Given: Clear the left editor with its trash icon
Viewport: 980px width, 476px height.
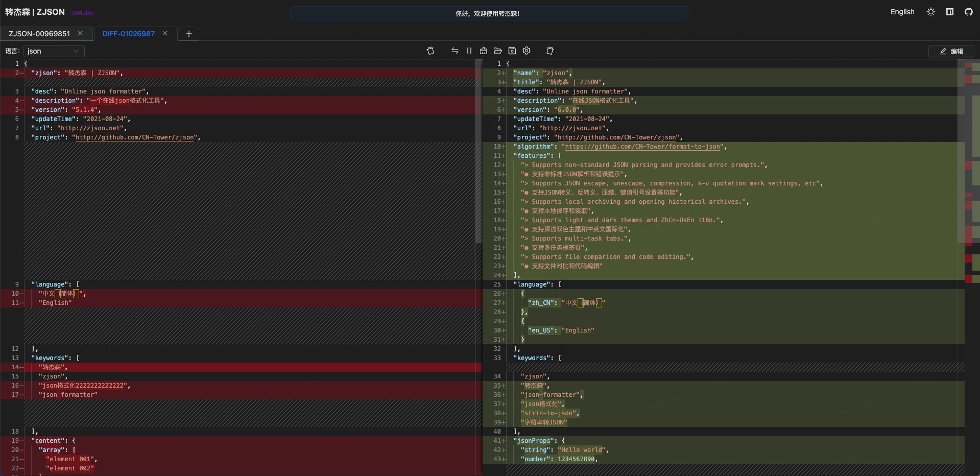Looking at the screenshot, I should pyautogui.click(x=431, y=51).
